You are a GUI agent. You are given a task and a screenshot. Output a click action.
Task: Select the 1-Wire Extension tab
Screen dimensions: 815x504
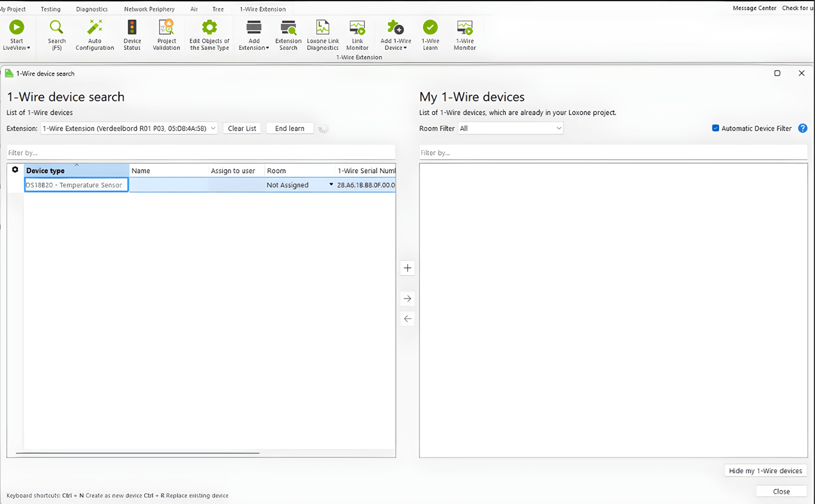262,9
